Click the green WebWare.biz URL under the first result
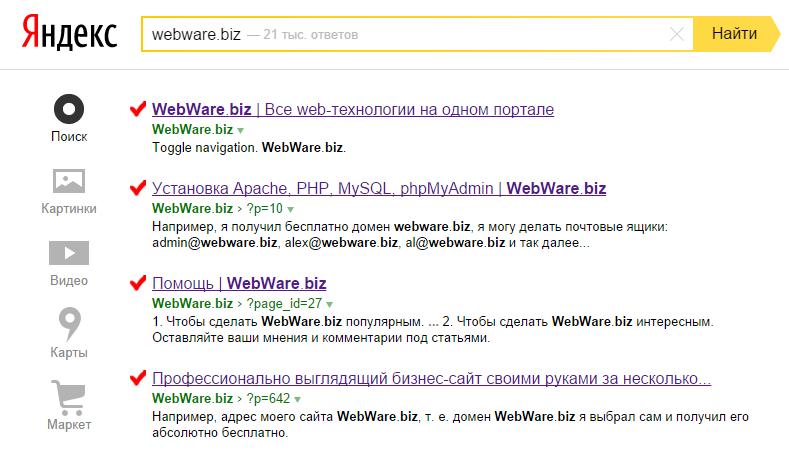This screenshot has height=456, width=789. (192, 129)
